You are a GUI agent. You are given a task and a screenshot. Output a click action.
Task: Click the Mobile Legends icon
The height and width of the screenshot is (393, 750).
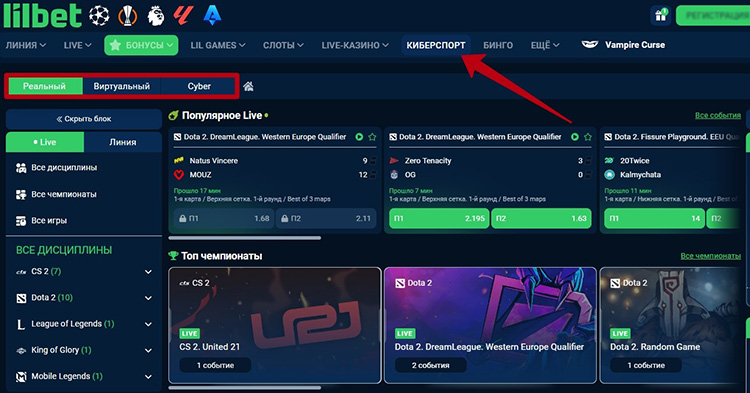(x=21, y=377)
